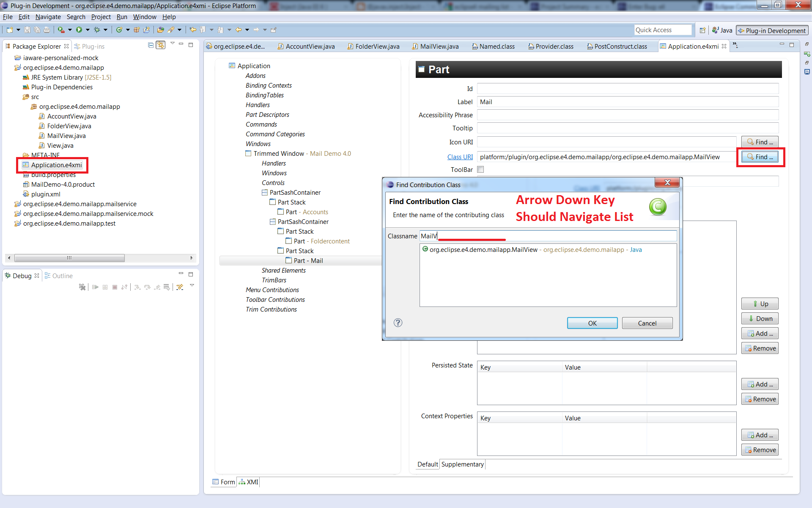This screenshot has height=508, width=812.
Task: Click Package Explorer horizontal scrollbar thumb
Action: (69, 258)
